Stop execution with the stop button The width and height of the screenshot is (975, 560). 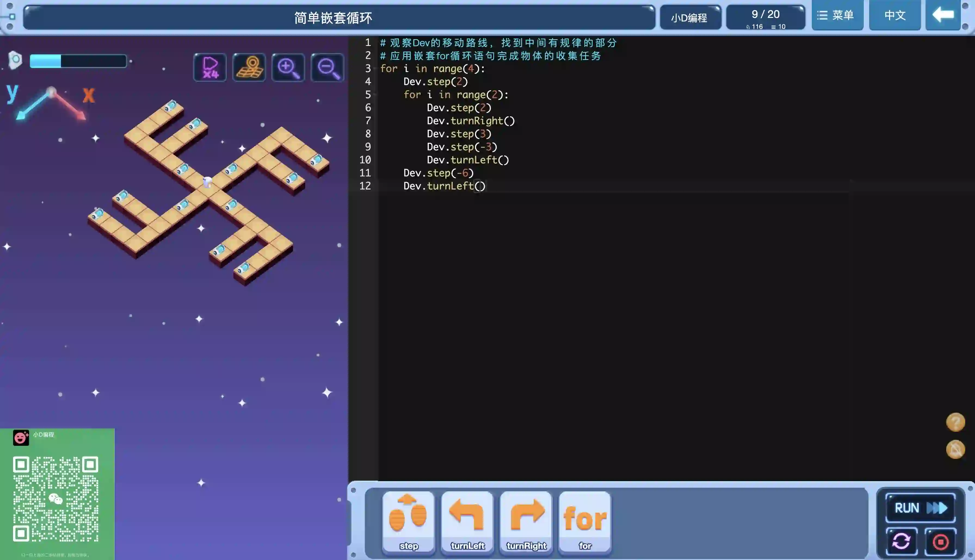[940, 542]
